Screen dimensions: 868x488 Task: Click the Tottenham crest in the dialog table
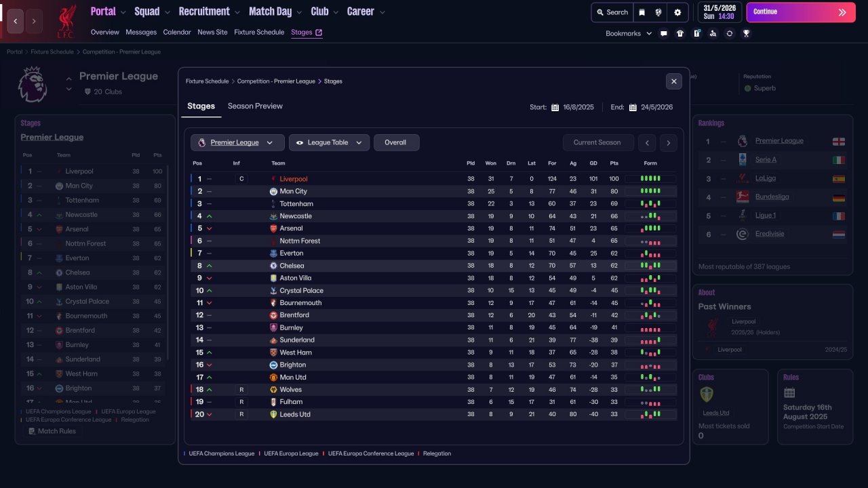click(x=273, y=204)
